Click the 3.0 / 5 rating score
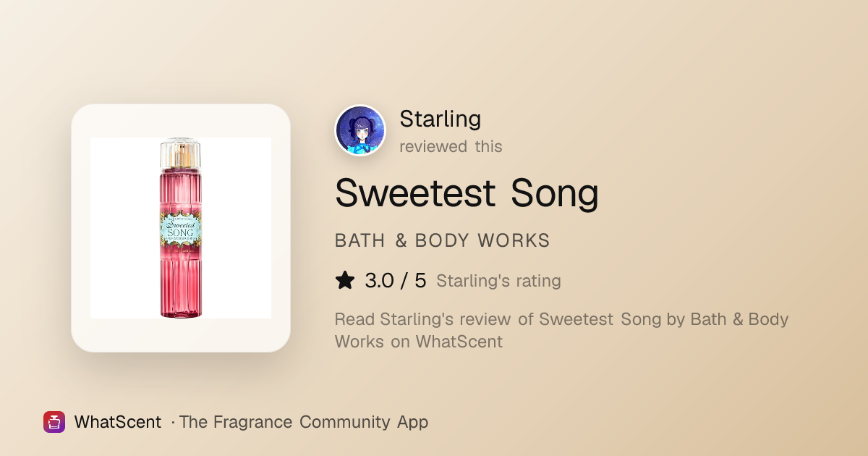Image resolution: width=868 pixels, height=456 pixels. tap(396, 280)
